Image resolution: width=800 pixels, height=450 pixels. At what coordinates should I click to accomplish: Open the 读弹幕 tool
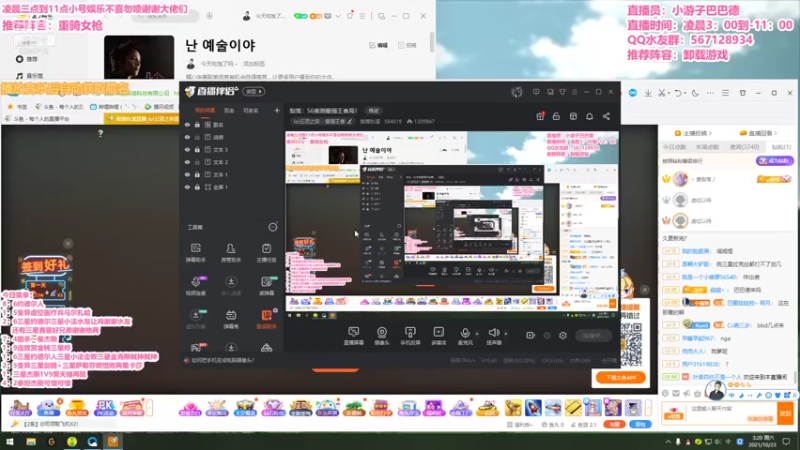click(x=266, y=286)
